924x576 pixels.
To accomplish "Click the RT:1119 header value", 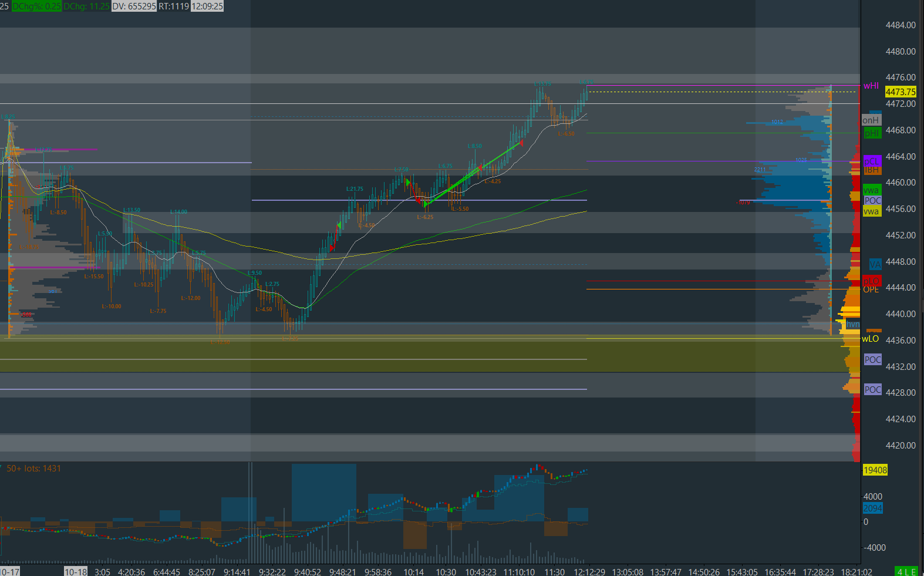I will (x=174, y=6).
